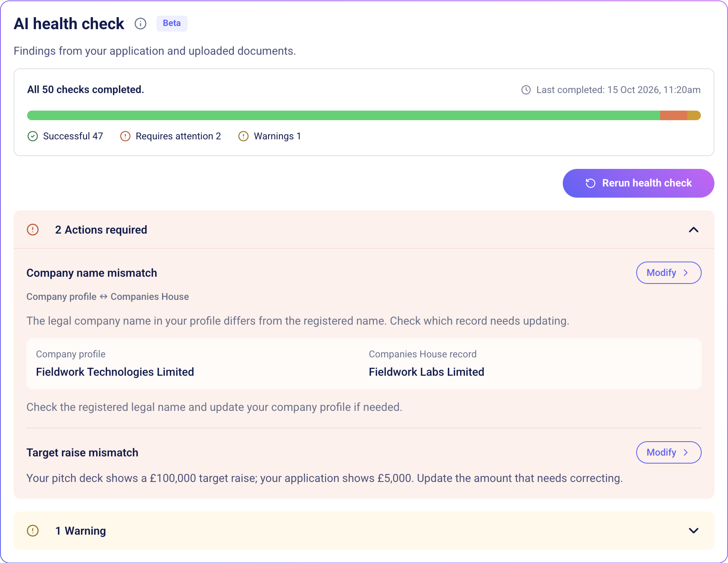Click 'Fieldwork Labs Limited' text
The image size is (728, 563).
click(x=426, y=372)
